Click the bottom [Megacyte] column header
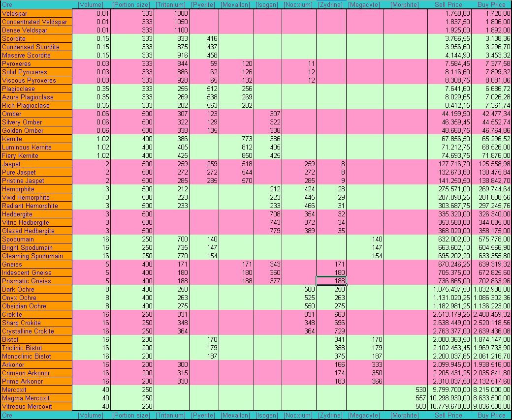 tap(364, 416)
